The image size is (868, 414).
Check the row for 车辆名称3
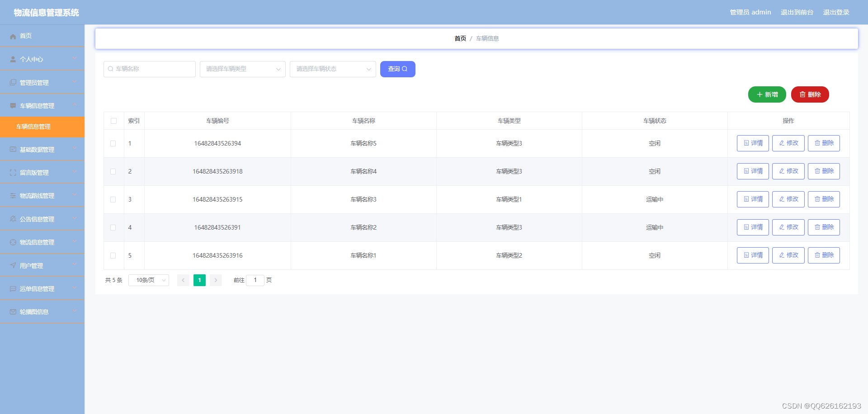(x=113, y=200)
